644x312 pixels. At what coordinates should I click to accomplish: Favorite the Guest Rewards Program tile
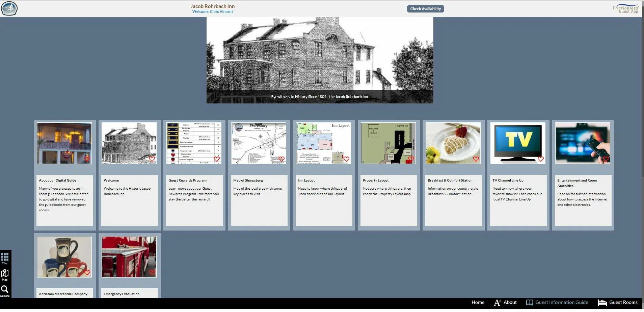point(217,159)
